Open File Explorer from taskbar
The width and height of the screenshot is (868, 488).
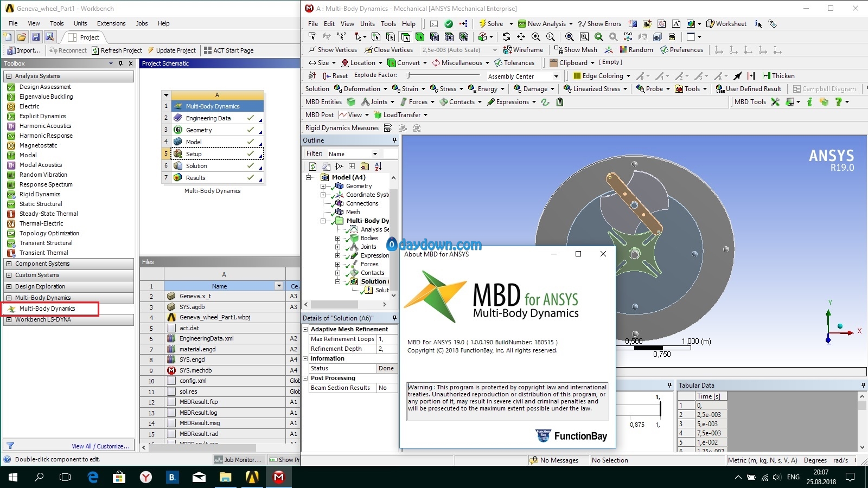pyautogui.click(x=226, y=477)
